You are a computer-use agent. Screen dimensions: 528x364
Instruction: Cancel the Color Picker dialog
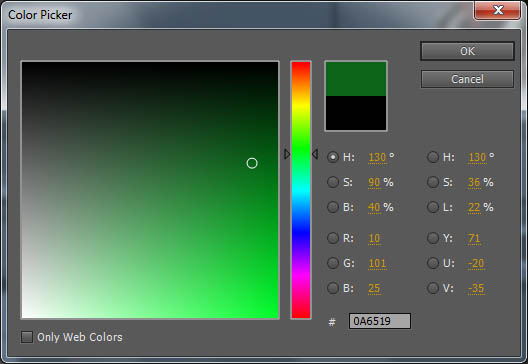tap(467, 79)
